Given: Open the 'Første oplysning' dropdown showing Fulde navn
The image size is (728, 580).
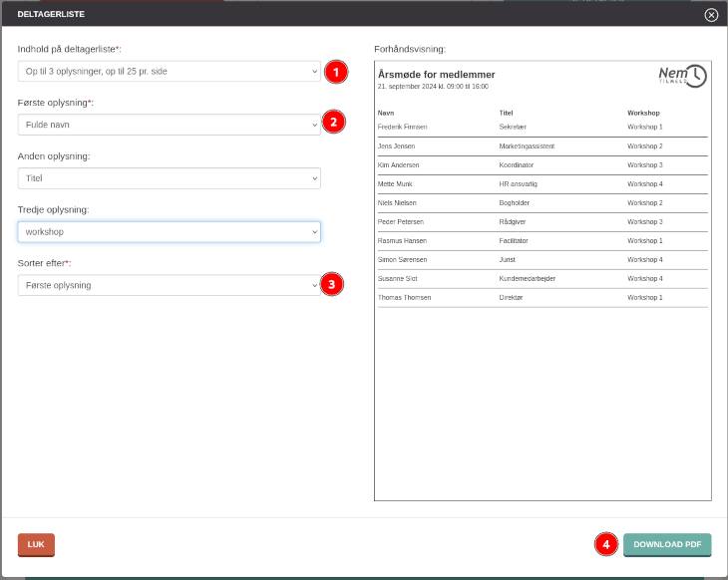Looking at the screenshot, I should pos(169,125).
